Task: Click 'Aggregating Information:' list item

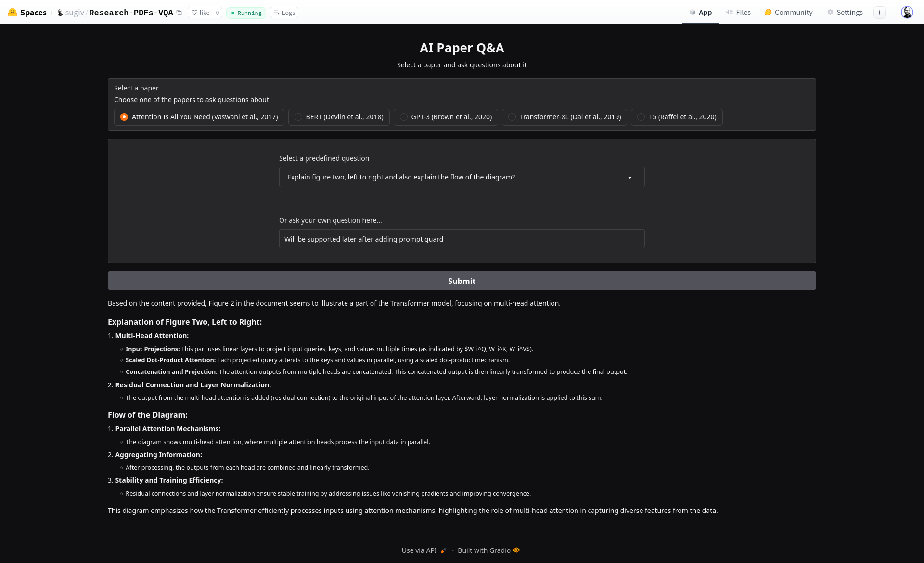Action: [159, 455]
